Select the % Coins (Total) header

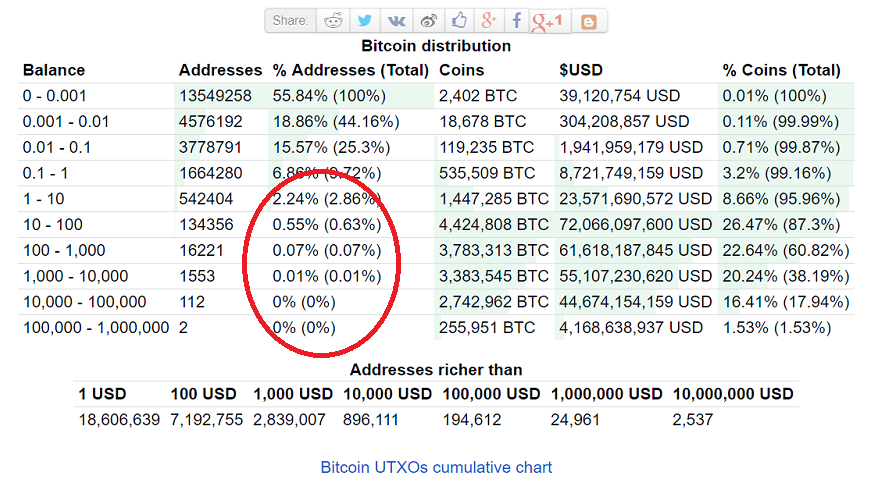click(781, 70)
